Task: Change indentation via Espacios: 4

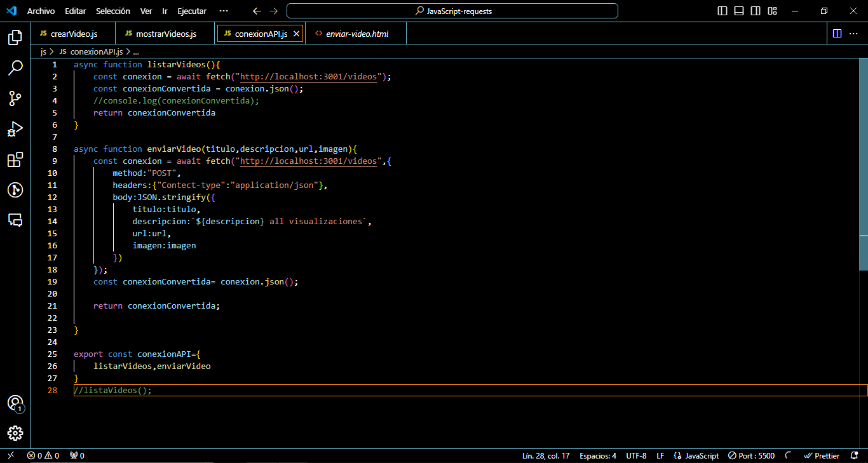Action: click(x=598, y=455)
